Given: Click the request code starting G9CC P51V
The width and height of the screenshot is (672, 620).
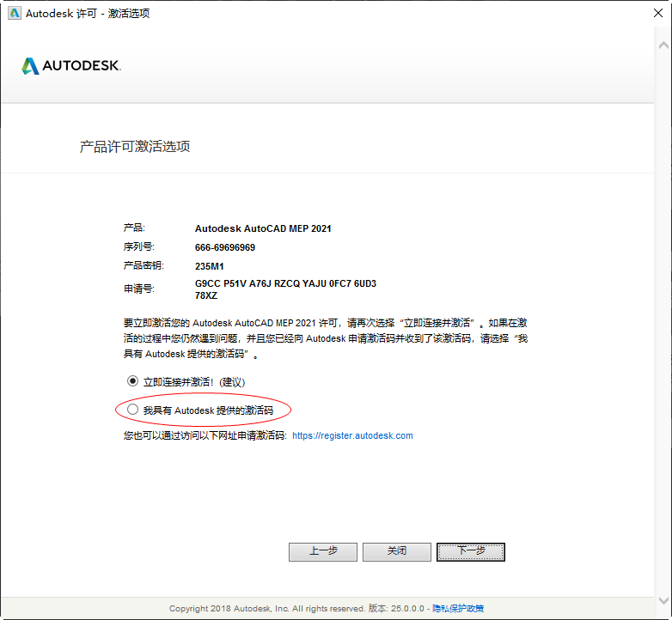Looking at the screenshot, I should click(x=285, y=283).
